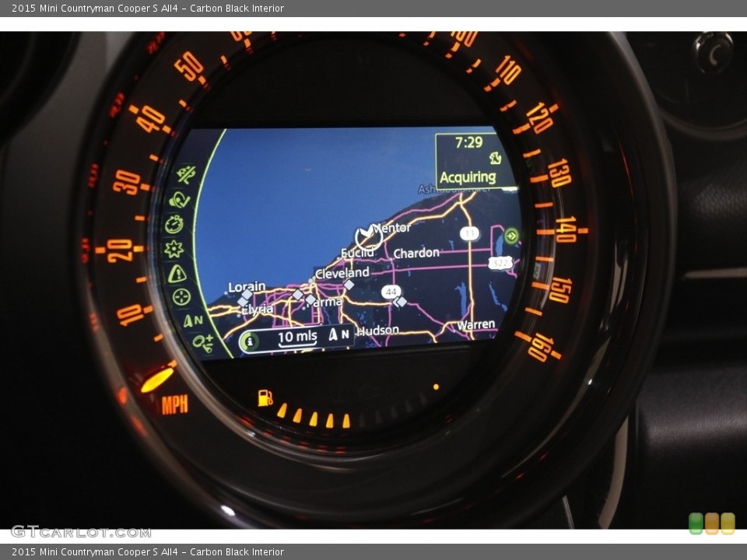Tap route 11 highway shield

[x=470, y=233]
